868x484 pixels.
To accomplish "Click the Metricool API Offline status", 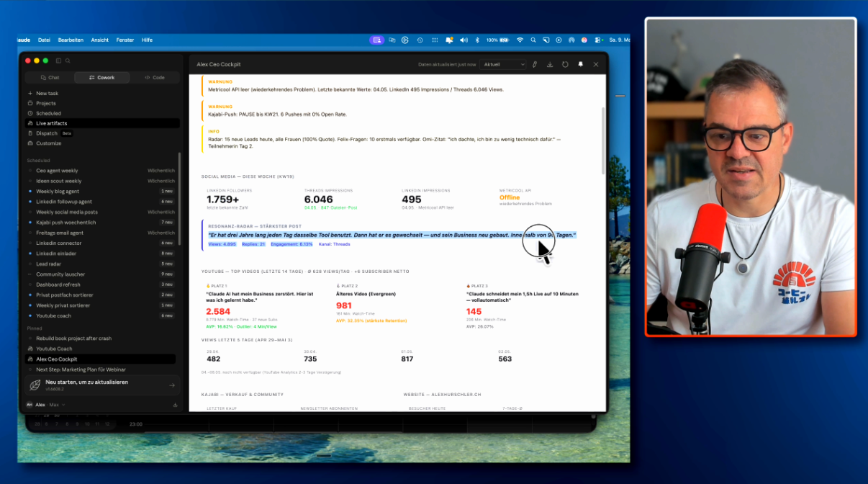I will click(x=510, y=197).
